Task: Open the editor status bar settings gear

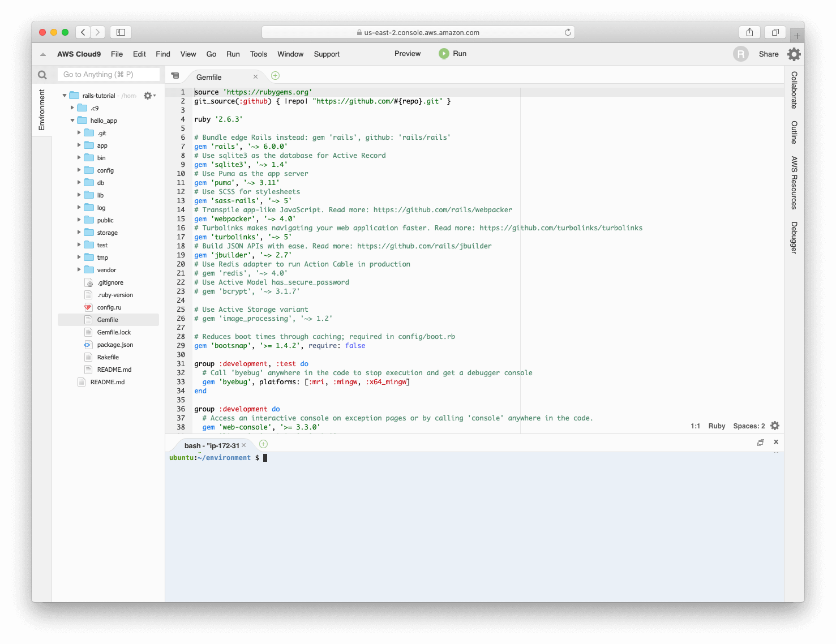Action: pos(775,426)
